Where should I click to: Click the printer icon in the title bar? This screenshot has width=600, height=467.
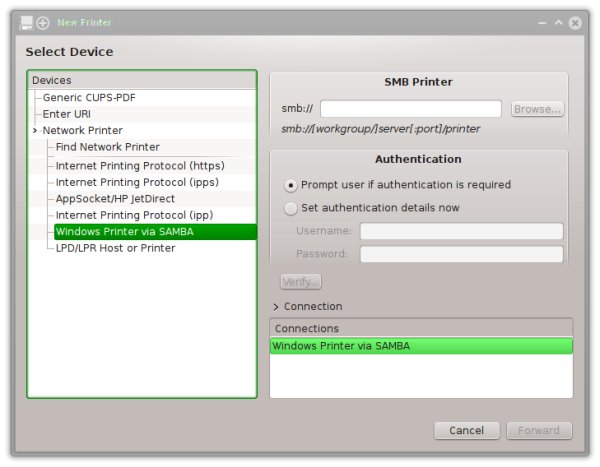coord(26,23)
